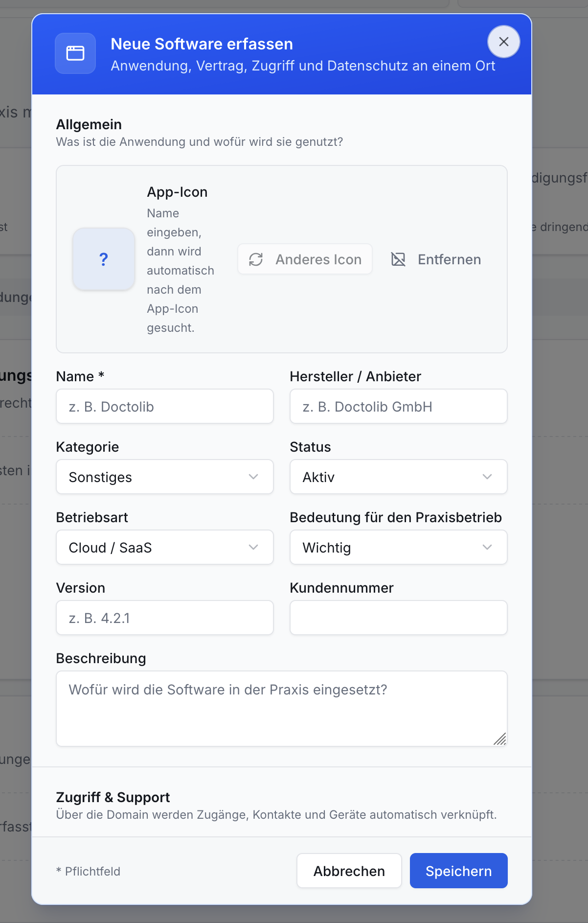Click into the Beschreibung text area

pyautogui.click(x=282, y=709)
